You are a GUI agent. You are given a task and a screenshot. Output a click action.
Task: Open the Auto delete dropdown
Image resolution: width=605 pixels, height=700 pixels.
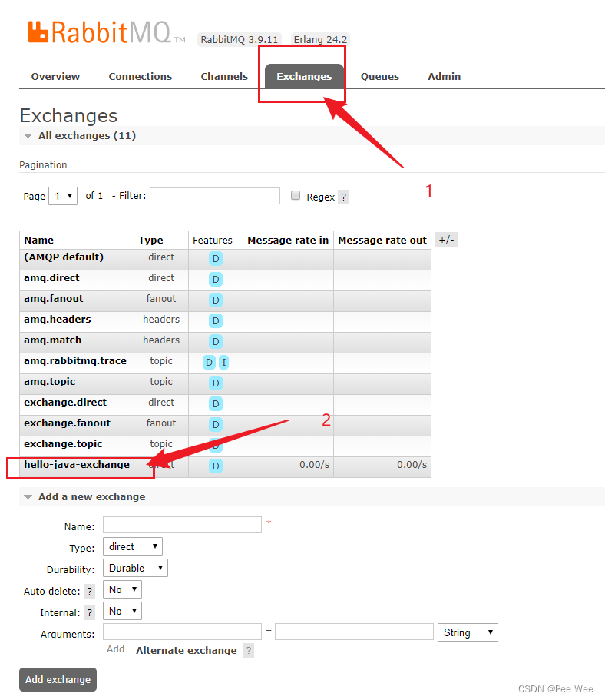click(122, 589)
